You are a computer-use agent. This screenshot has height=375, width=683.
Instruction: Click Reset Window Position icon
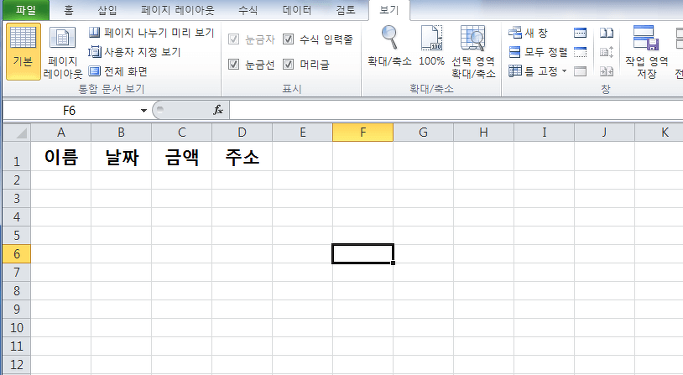click(x=606, y=71)
